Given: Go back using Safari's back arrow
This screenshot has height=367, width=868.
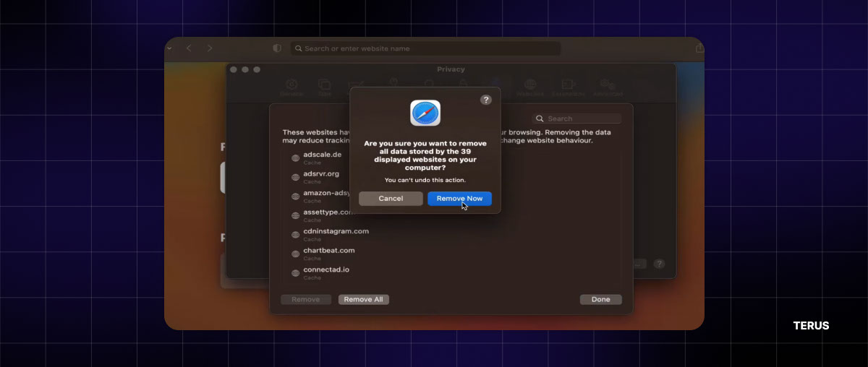Looking at the screenshot, I should pos(189,48).
